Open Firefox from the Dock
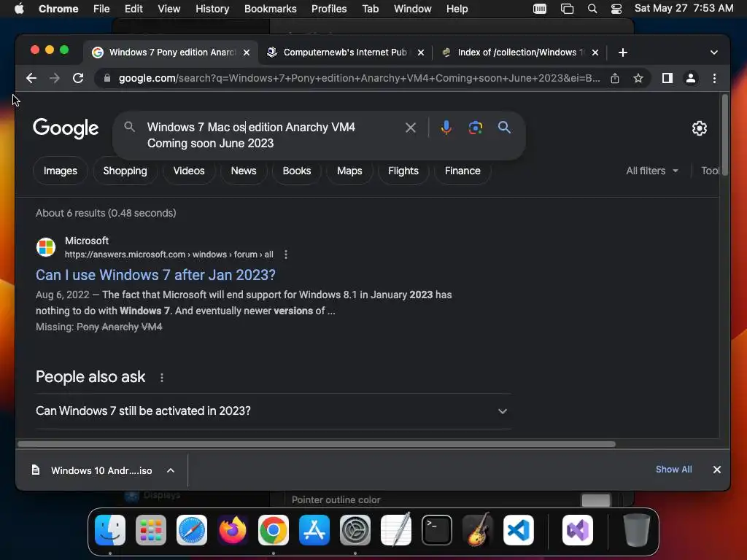The height and width of the screenshot is (560, 747). (233, 530)
